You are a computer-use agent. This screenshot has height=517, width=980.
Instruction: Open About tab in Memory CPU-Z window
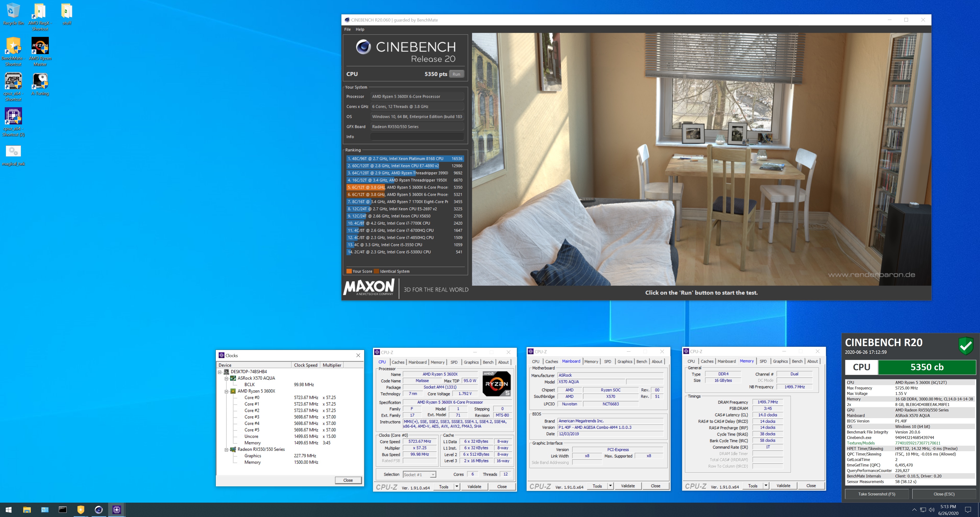coord(812,361)
